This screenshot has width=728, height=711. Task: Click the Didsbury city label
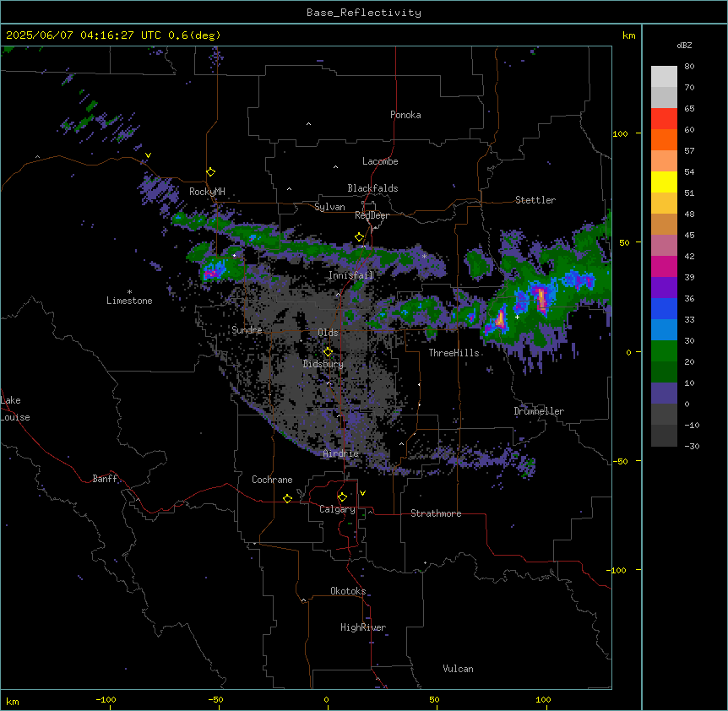(323, 364)
